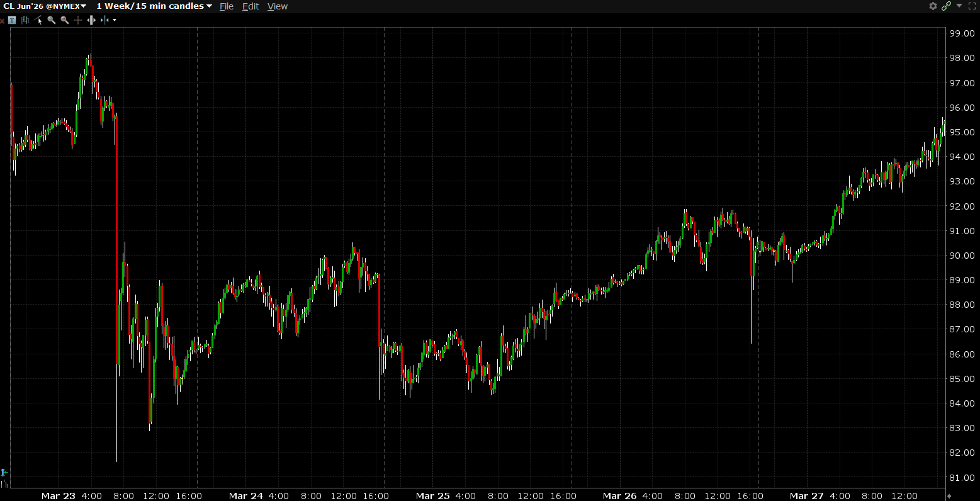
Task: Open the dropdown arrow beside the link icon
Action: tap(959, 6)
